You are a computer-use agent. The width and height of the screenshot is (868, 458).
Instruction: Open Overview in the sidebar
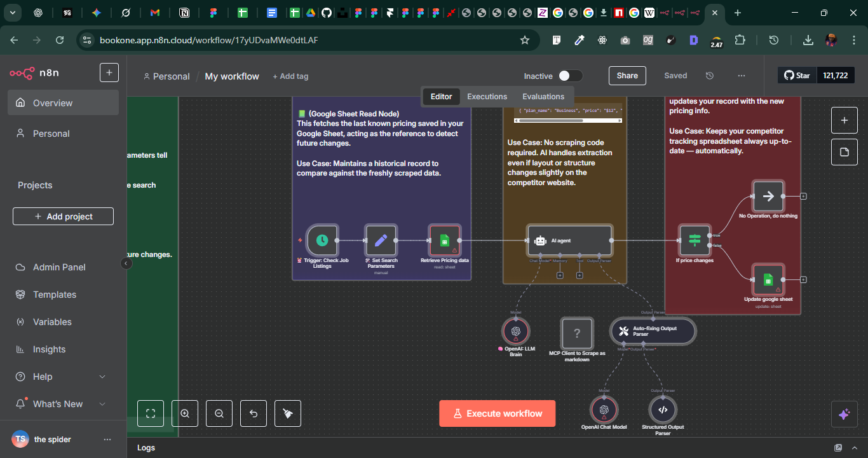pos(63,102)
